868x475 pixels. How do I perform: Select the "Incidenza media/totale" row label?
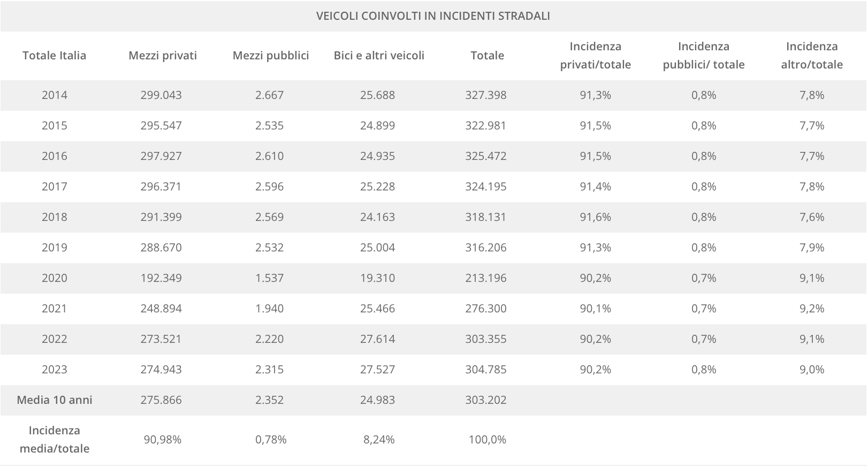[55, 440]
